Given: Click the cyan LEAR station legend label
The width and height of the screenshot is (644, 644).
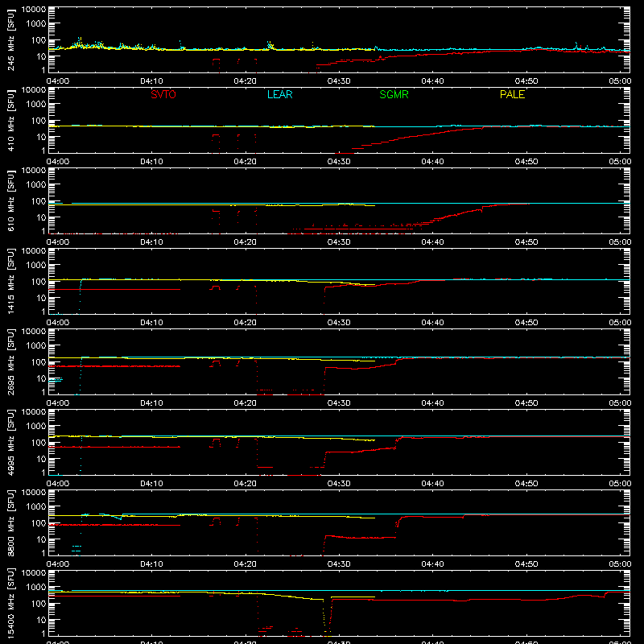Looking at the screenshot, I should [279, 94].
